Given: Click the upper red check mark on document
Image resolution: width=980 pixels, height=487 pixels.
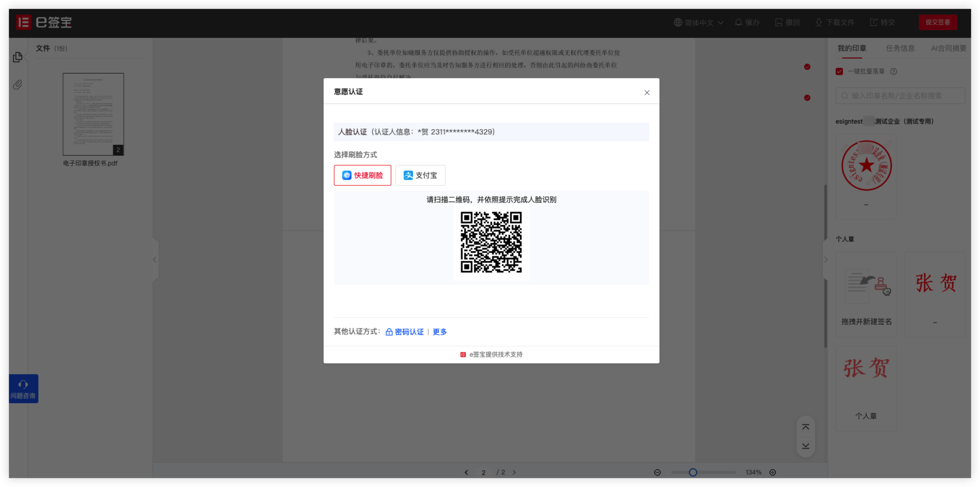Looking at the screenshot, I should 807,67.
